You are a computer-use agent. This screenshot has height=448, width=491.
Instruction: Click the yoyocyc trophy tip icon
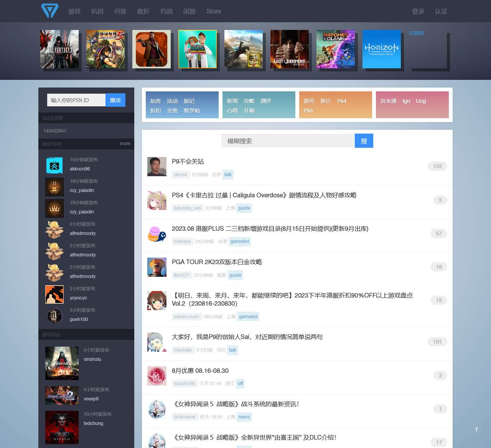pos(54,294)
